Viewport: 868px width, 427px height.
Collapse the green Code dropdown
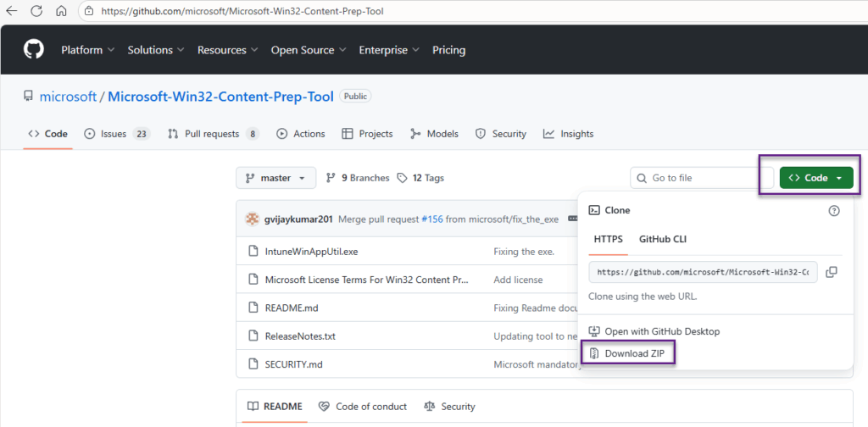(x=815, y=178)
